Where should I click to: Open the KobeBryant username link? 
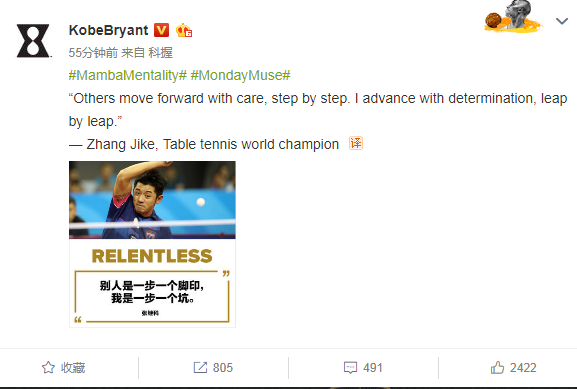(109, 30)
